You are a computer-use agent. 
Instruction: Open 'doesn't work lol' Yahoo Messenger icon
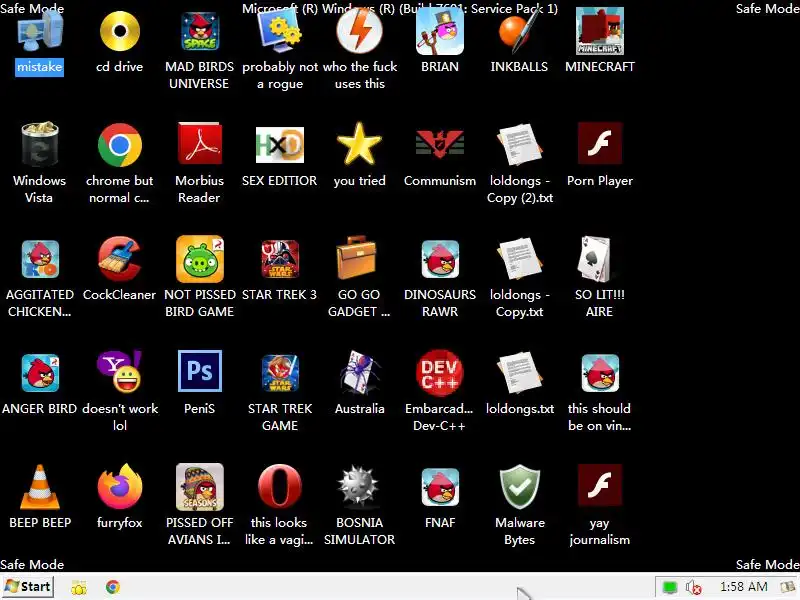[x=120, y=371]
